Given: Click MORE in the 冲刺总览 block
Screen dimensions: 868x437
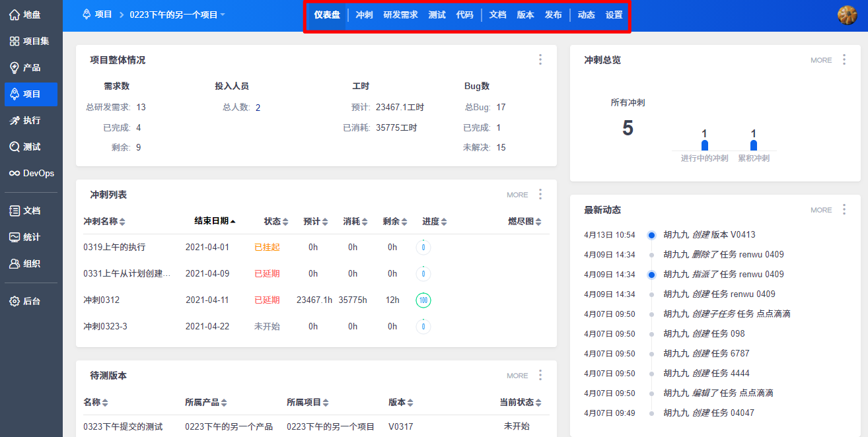Looking at the screenshot, I should pyautogui.click(x=821, y=60).
